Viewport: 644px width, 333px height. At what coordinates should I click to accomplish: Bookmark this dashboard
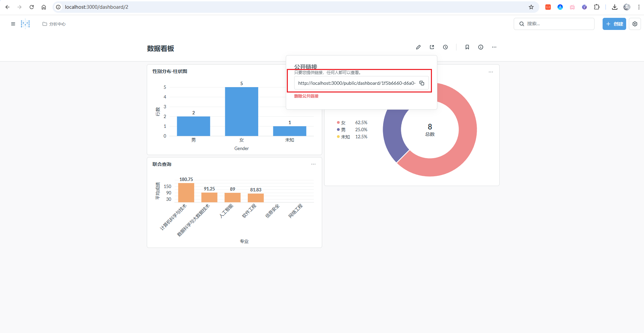coord(467,47)
